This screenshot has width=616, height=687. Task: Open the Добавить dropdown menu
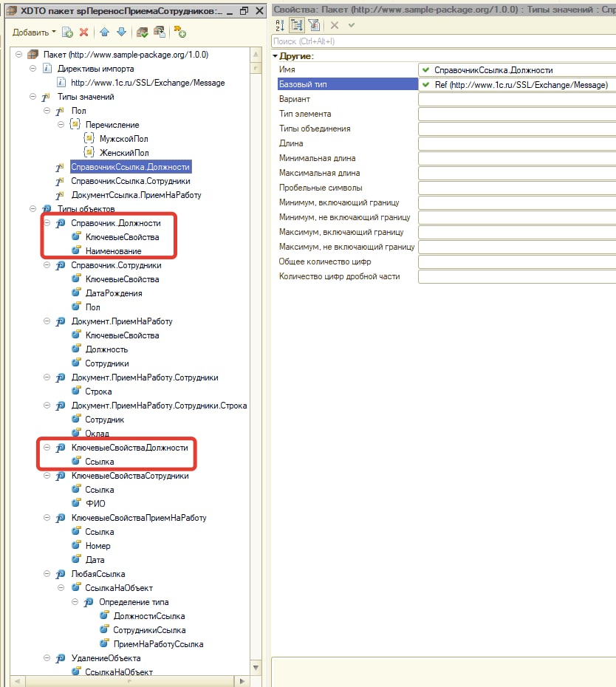coord(34,33)
